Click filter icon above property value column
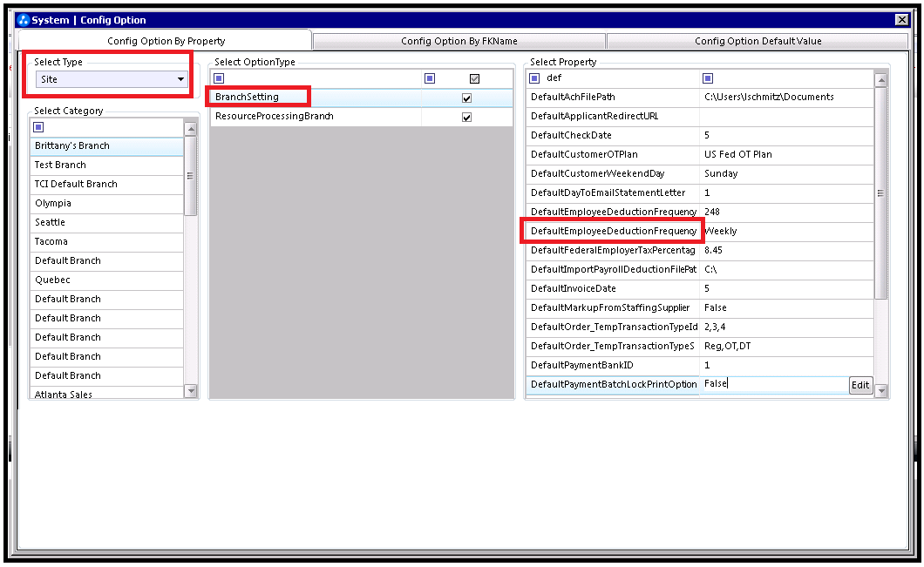This screenshot has width=924, height=567. [x=708, y=78]
